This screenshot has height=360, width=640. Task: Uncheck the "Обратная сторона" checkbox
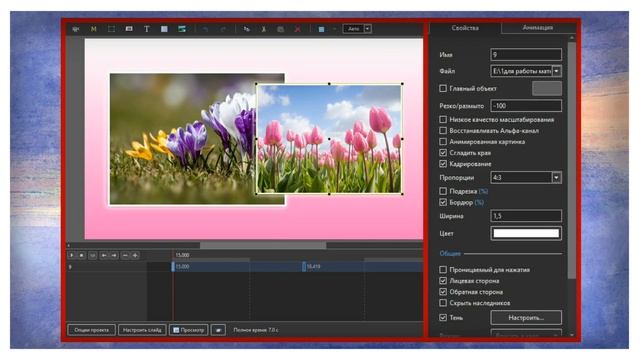[x=443, y=292]
